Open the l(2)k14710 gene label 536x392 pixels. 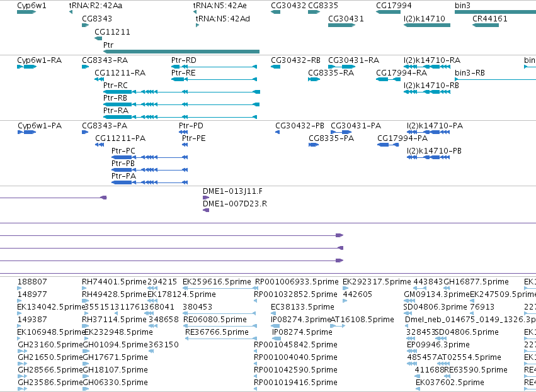(x=425, y=18)
